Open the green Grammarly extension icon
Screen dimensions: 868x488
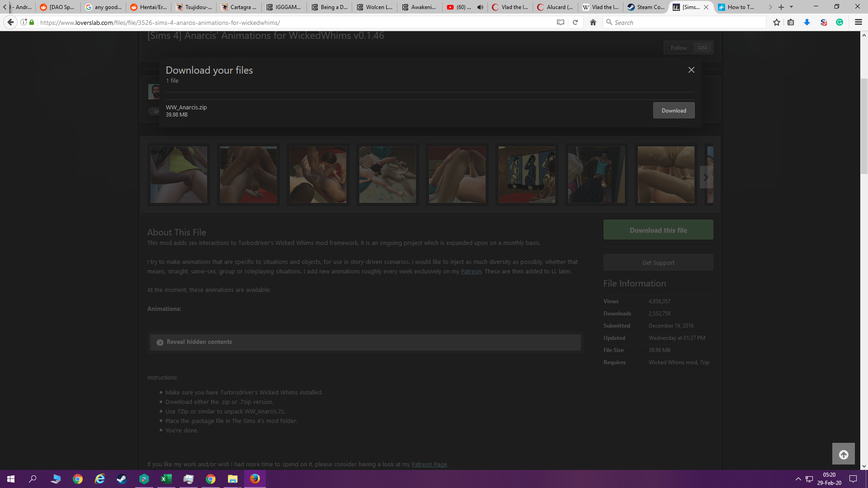tap(840, 22)
